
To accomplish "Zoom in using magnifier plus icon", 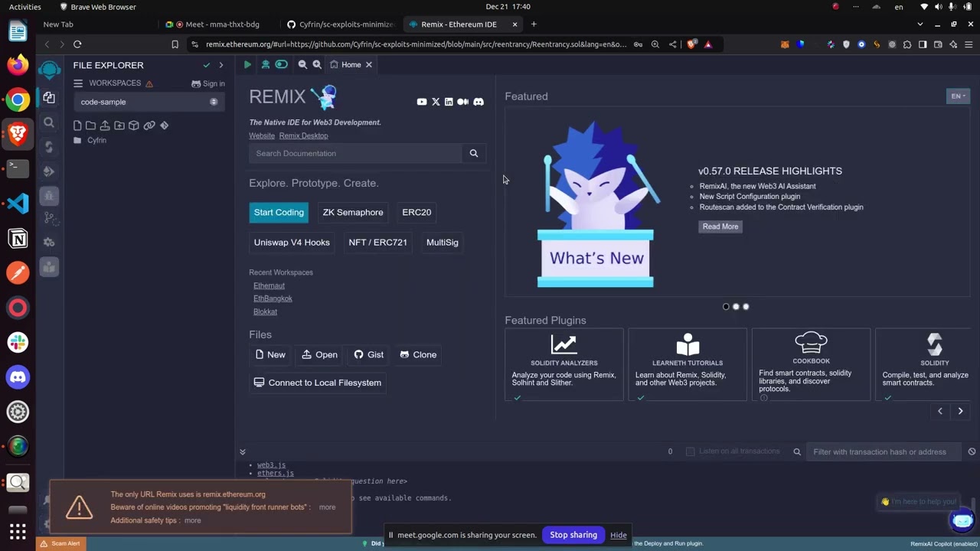I will pos(317,65).
